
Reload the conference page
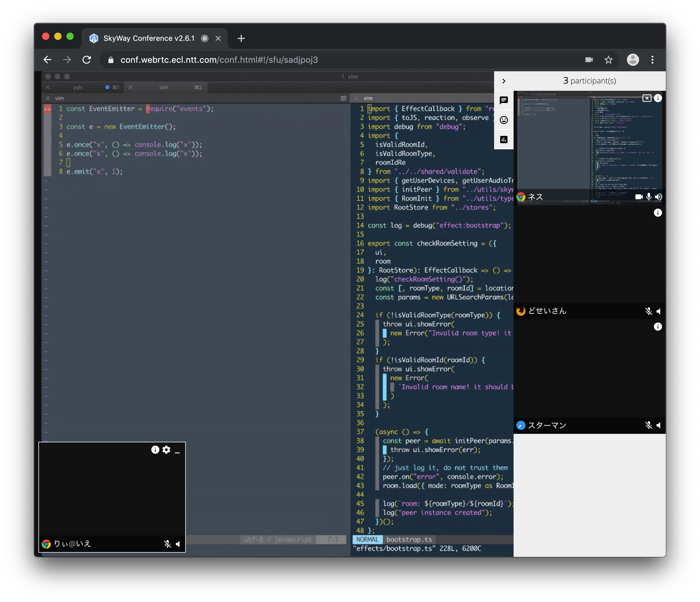coord(87,60)
